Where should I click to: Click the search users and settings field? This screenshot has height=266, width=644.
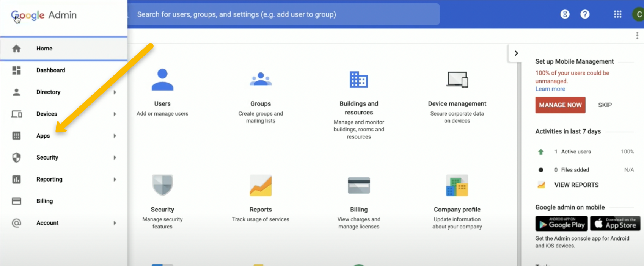pyautogui.click(x=284, y=14)
